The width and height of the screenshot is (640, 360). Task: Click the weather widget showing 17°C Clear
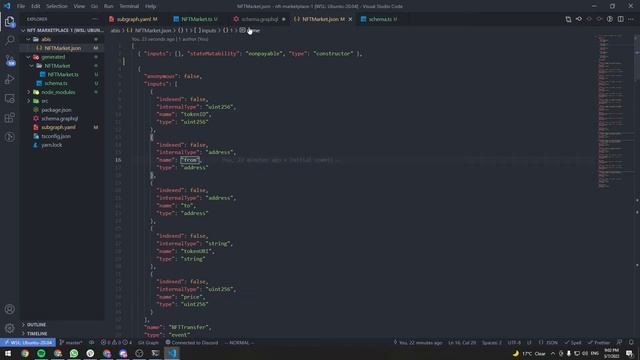529,353
